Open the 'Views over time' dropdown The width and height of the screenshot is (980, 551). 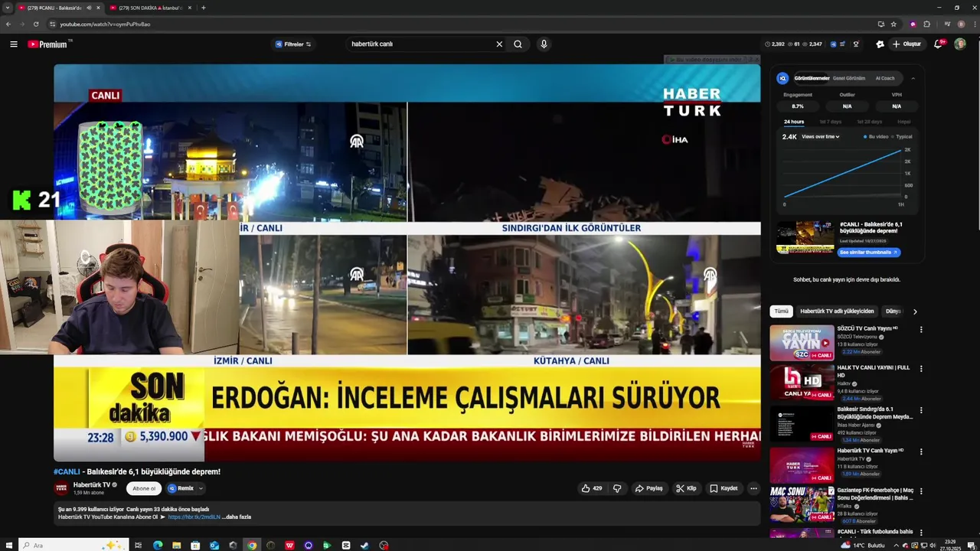pos(821,137)
